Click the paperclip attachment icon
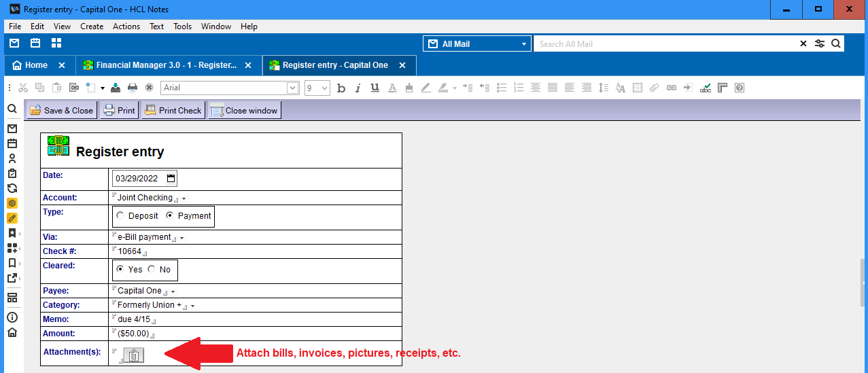The width and height of the screenshot is (868, 373). pos(134,355)
